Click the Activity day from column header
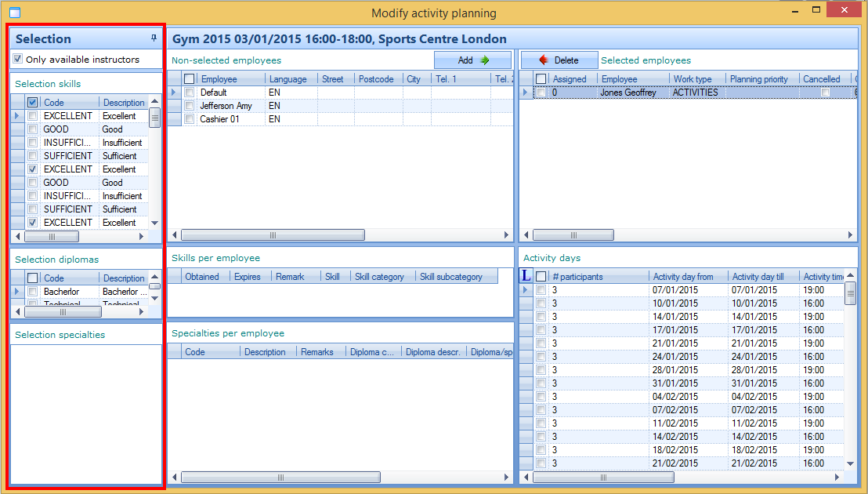Image resolution: width=868 pixels, height=494 pixels. click(683, 277)
